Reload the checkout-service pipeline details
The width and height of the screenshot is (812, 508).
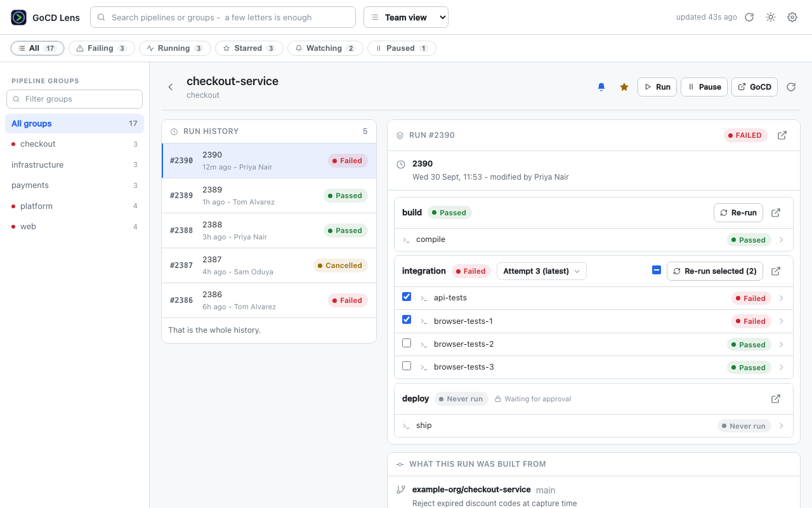791,87
